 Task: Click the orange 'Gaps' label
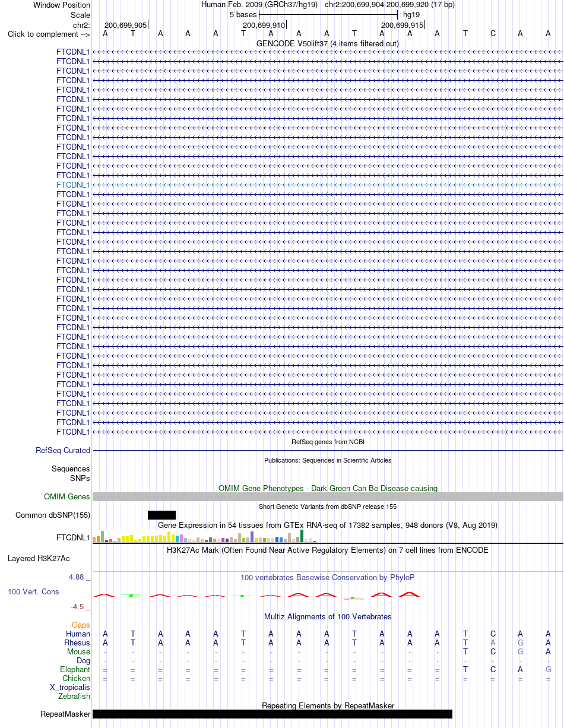point(81,625)
